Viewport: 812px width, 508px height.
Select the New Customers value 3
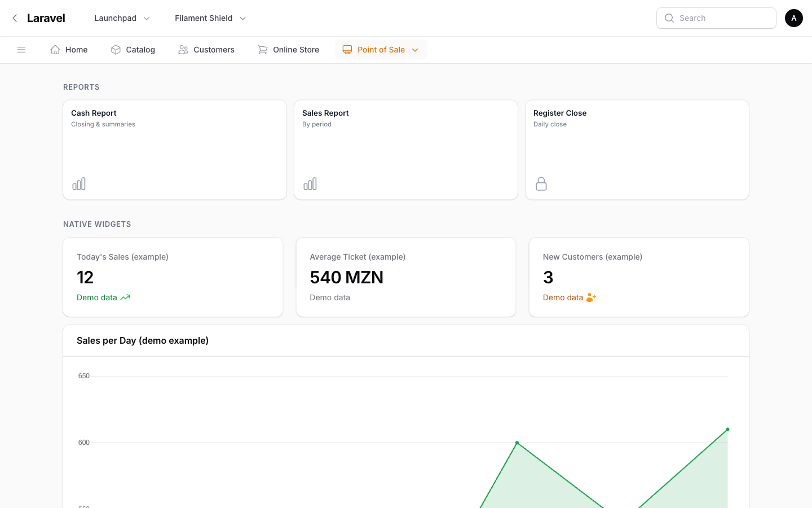point(548,277)
